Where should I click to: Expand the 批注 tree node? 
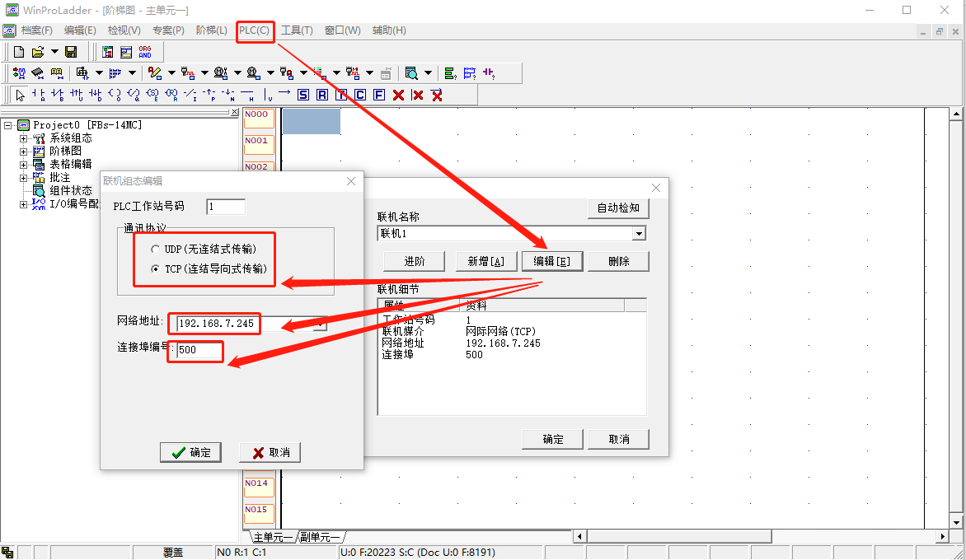(x=23, y=178)
